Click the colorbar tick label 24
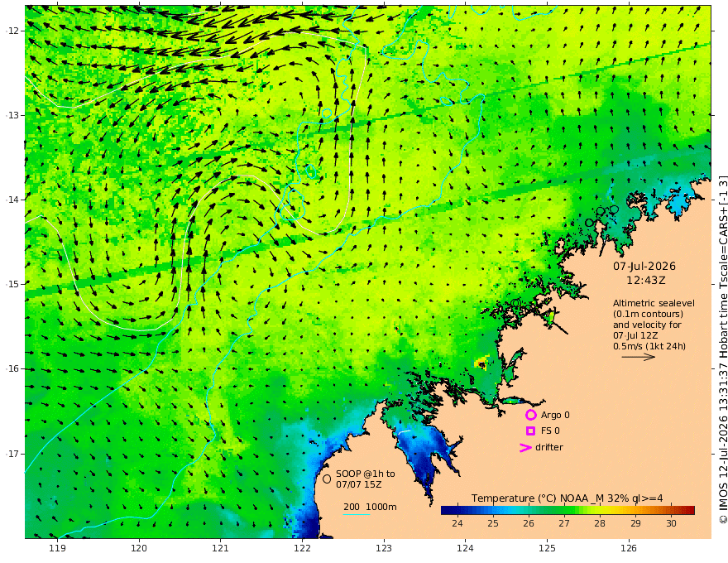This screenshot has height=563, width=728. (457, 523)
